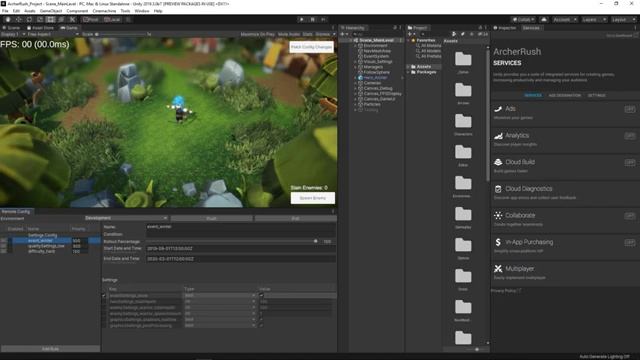Open the Free Aspect dropdown
Image resolution: width=640 pixels, height=360 pixels.
(x=53, y=34)
